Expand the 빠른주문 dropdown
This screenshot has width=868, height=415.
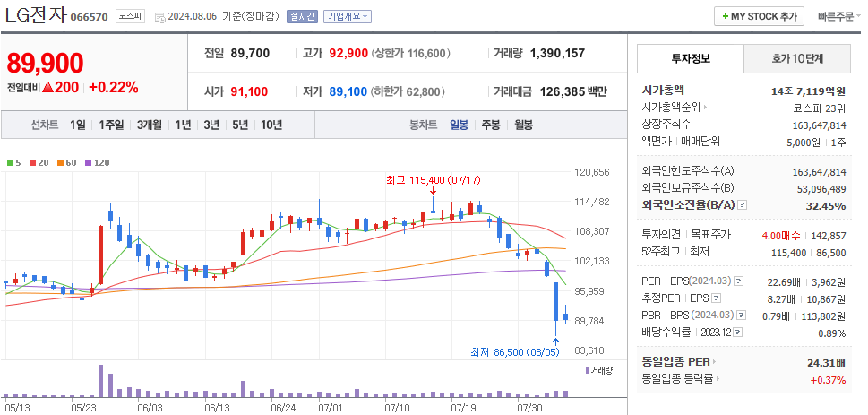pos(838,17)
